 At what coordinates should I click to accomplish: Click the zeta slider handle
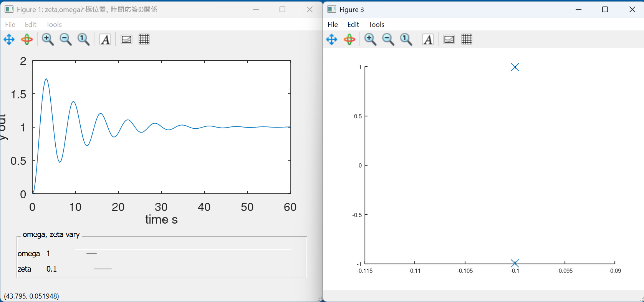[103, 269]
